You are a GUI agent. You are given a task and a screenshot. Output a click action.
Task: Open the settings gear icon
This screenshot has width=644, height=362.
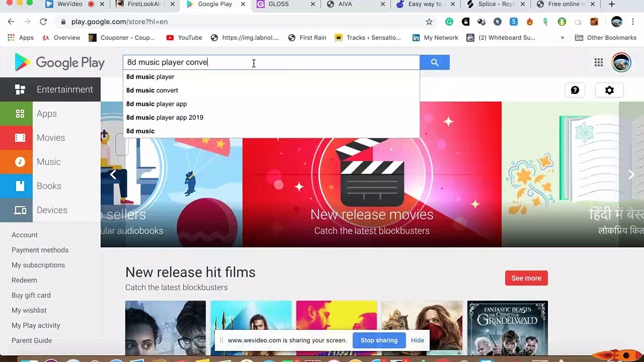(609, 90)
